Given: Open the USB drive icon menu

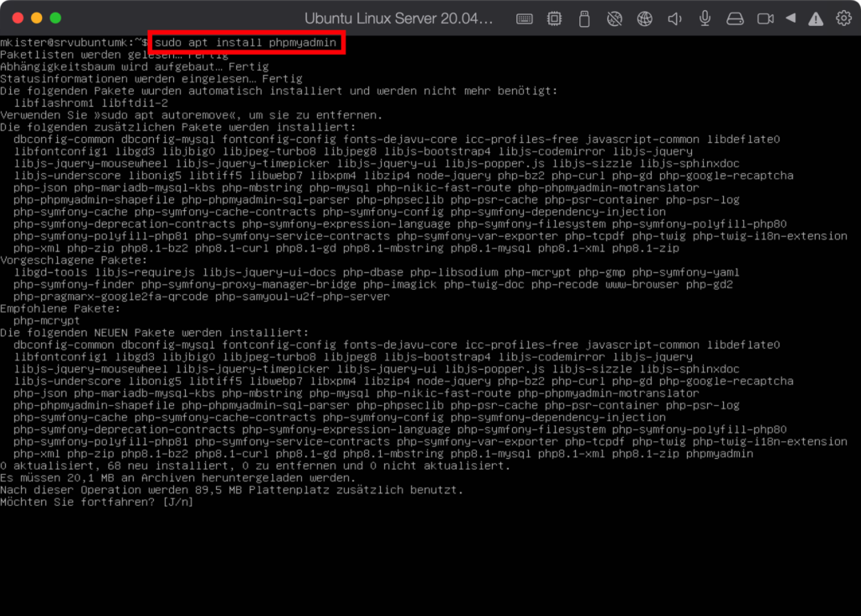Looking at the screenshot, I should 584,18.
